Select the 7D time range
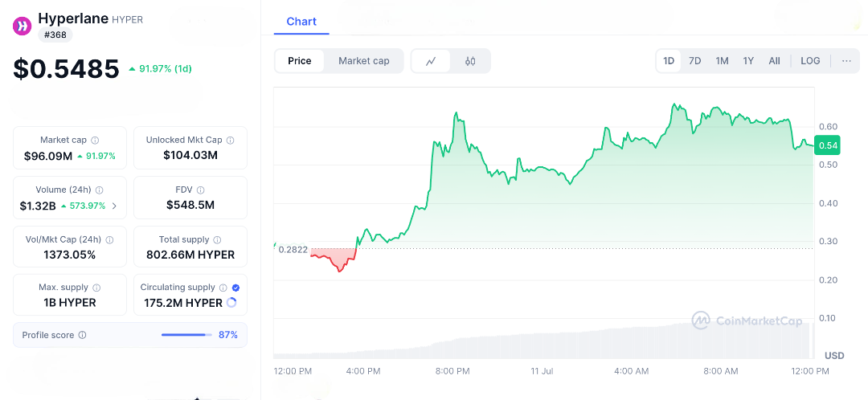868x400 pixels. click(x=695, y=61)
